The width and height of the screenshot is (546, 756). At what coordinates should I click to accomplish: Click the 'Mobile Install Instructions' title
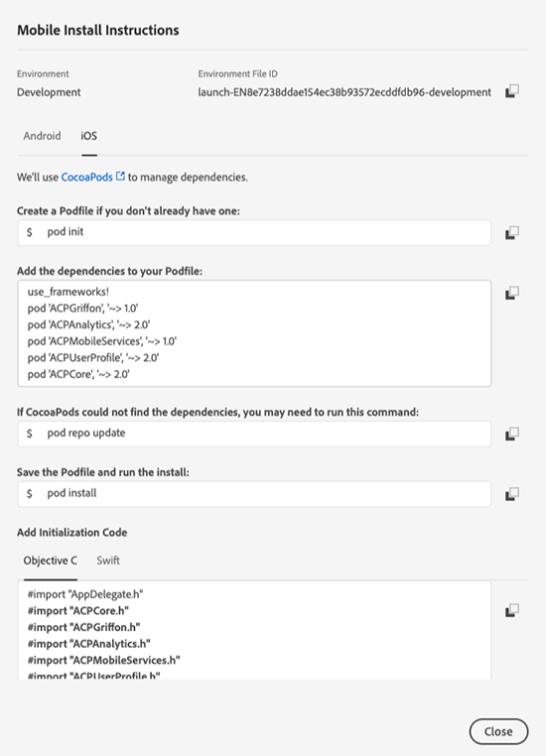(x=98, y=30)
